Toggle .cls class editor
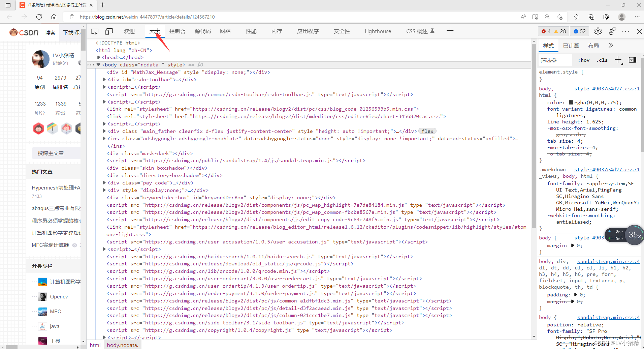This screenshot has width=644, height=349. (x=602, y=60)
